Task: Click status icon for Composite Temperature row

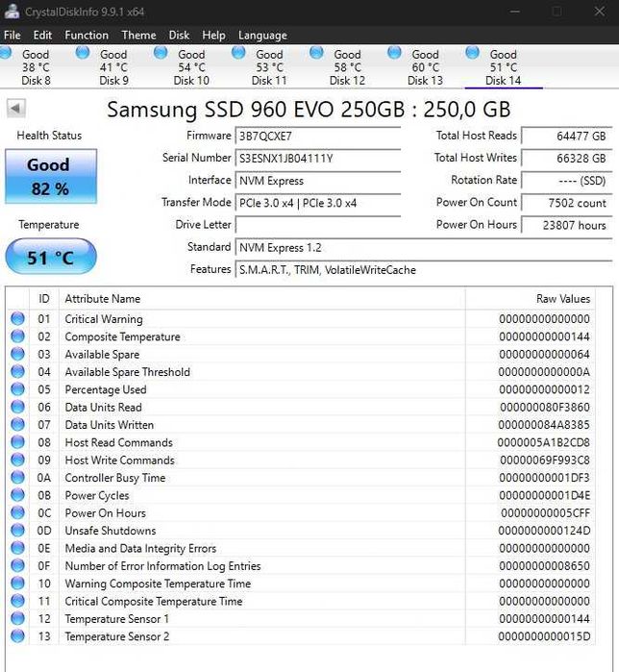Action: 17,336
